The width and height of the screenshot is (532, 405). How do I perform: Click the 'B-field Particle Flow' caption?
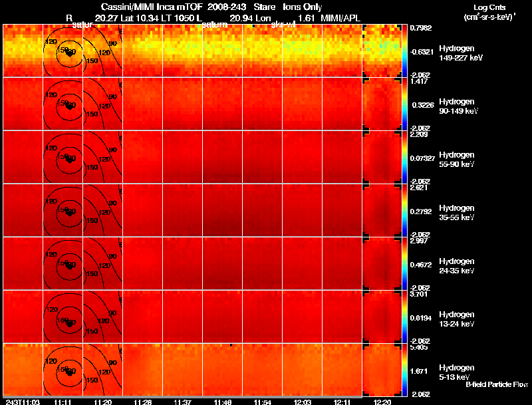pyautogui.click(x=497, y=384)
